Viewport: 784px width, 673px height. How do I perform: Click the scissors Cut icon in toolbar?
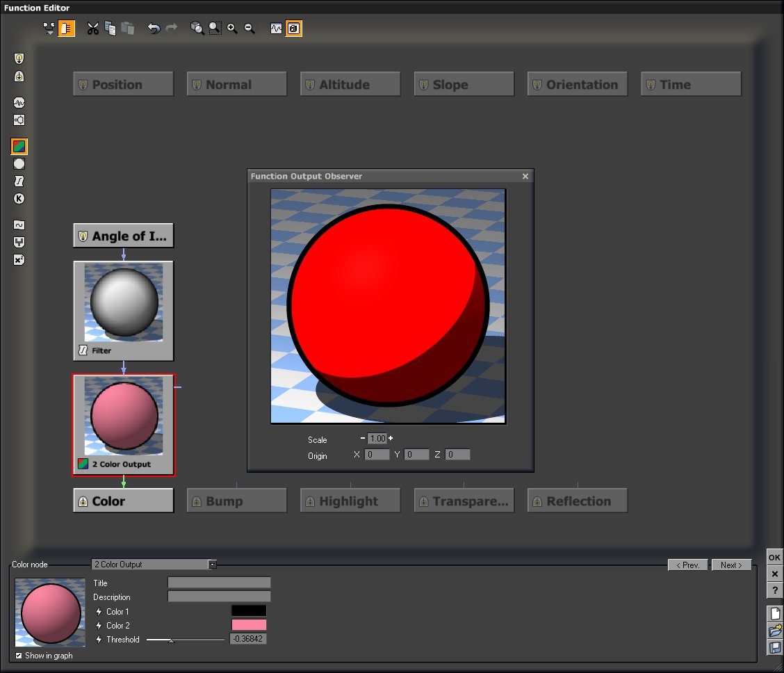(92, 29)
